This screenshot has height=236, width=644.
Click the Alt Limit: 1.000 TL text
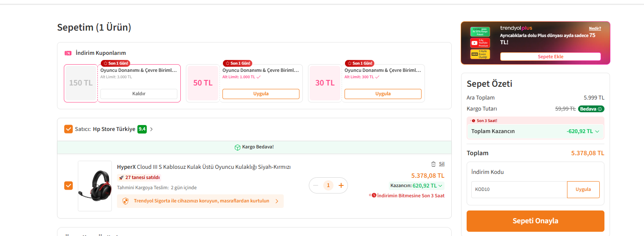tap(239, 77)
